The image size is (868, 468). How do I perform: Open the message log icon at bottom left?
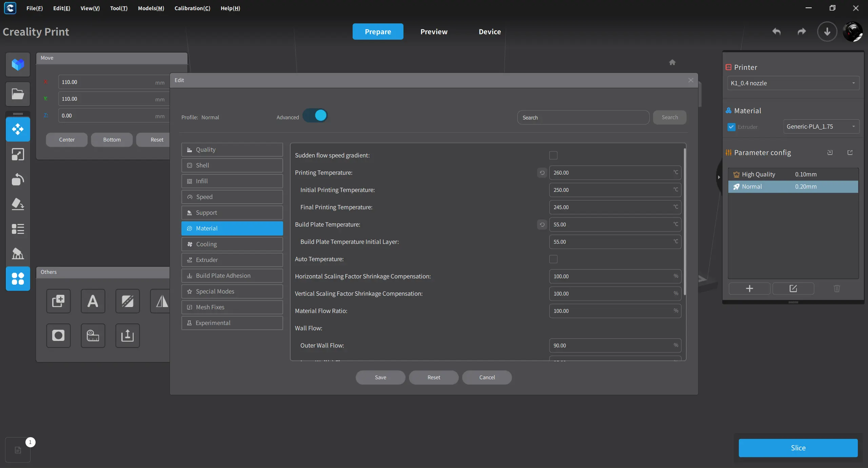(18, 450)
